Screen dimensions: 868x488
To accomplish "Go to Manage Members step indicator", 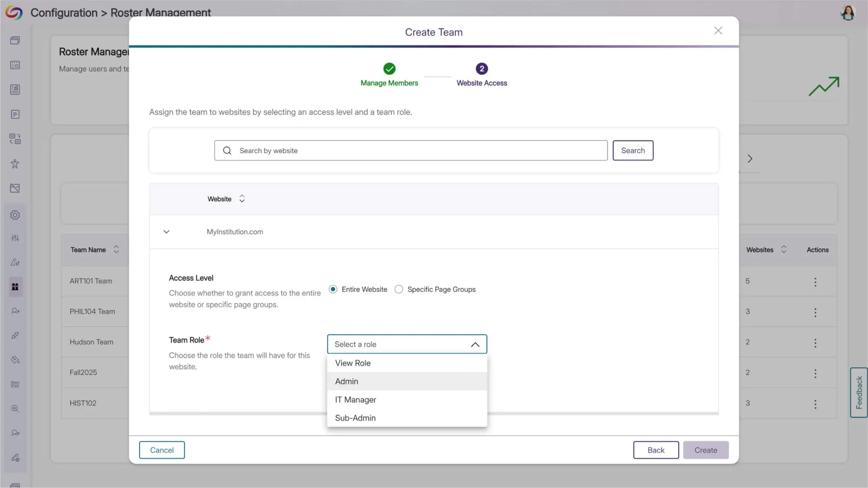I will pyautogui.click(x=389, y=69).
